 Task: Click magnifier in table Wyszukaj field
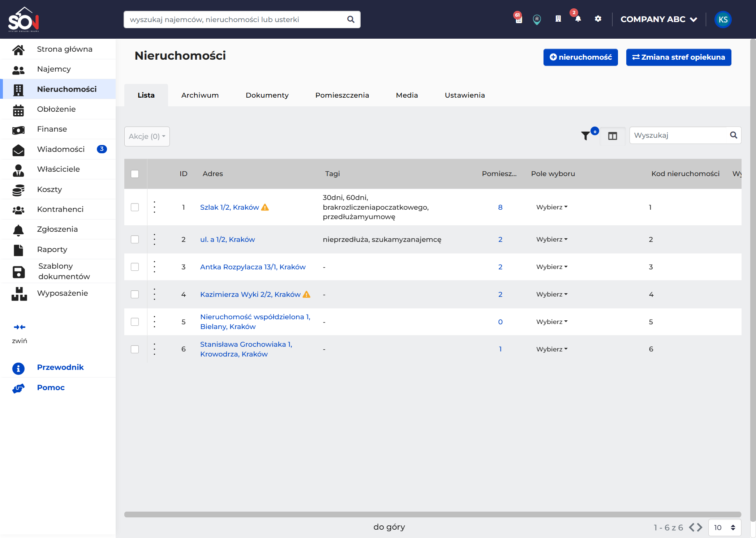click(x=734, y=135)
